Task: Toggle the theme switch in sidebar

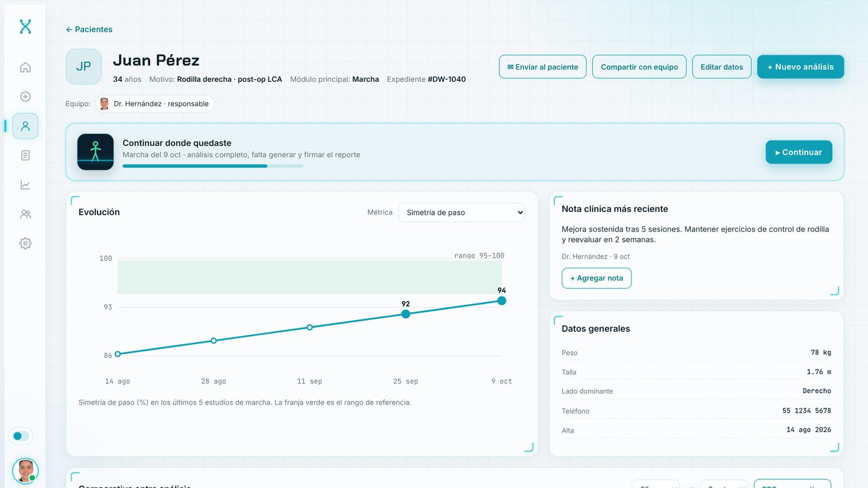Action: 21,436
